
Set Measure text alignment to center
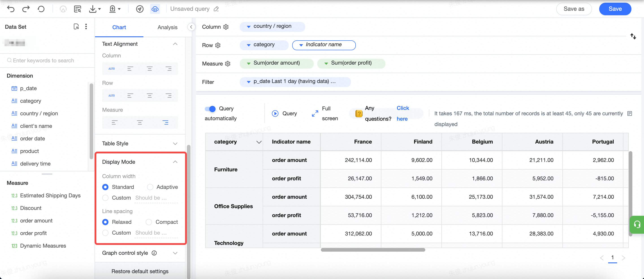[140, 123]
